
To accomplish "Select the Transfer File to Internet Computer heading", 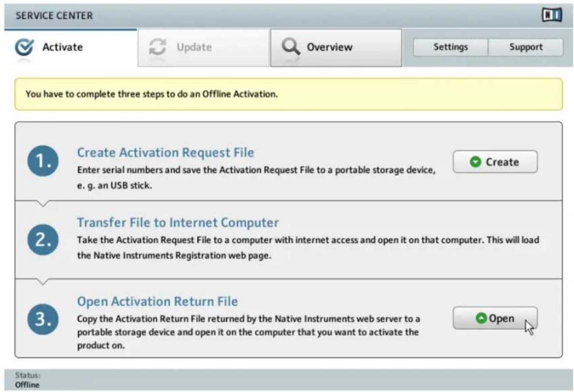I will point(178,222).
